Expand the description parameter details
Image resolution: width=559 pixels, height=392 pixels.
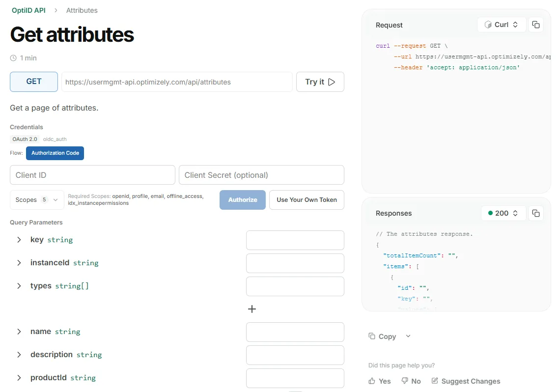(x=19, y=355)
